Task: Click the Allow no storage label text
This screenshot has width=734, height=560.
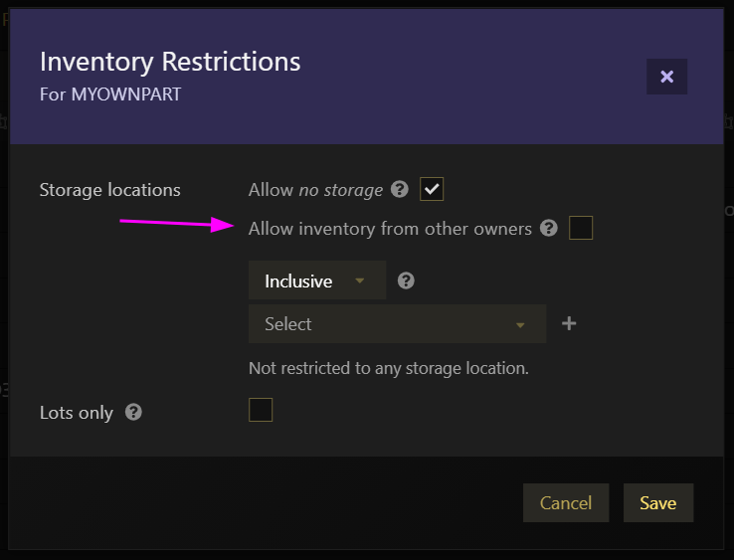Action: pos(315,190)
